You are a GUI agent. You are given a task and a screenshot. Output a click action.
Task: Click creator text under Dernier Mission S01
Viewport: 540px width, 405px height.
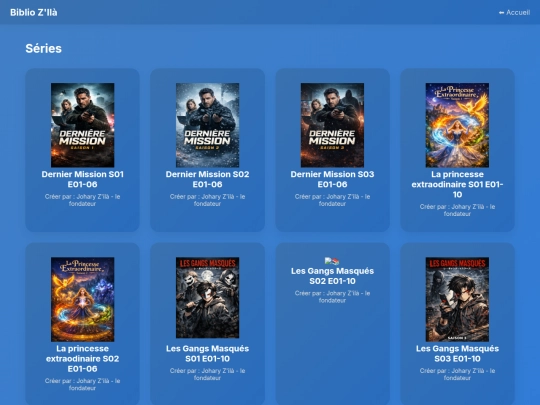83,200
